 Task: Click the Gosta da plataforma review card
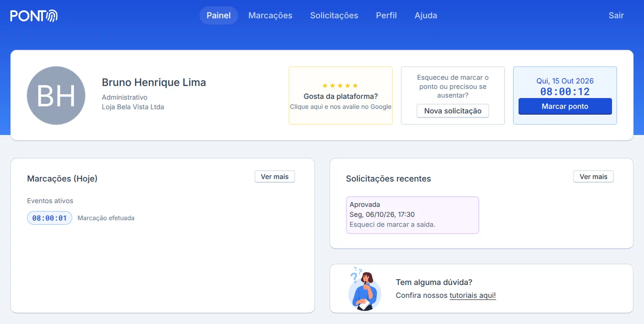(x=341, y=96)
